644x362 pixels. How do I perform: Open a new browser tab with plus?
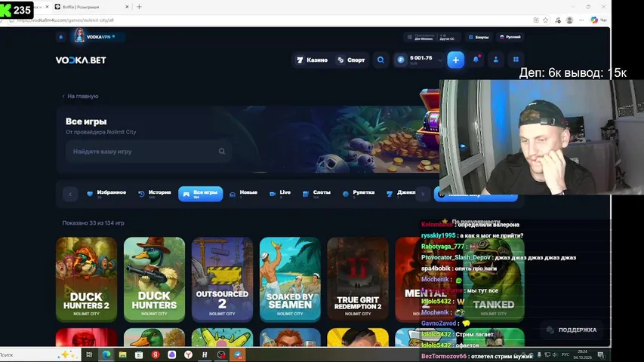139,7
